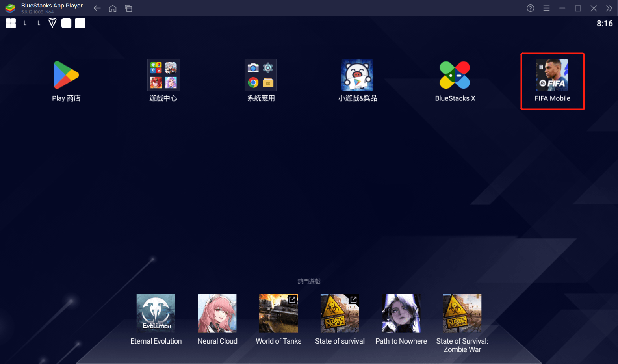618x364 pixels.
Task: Click the V-shaped notification icon
Action: 52,23
